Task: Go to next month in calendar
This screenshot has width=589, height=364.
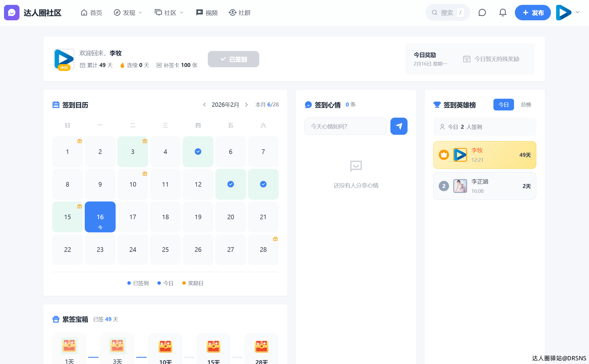Action: pyautogui.click(x=246, y=105)
